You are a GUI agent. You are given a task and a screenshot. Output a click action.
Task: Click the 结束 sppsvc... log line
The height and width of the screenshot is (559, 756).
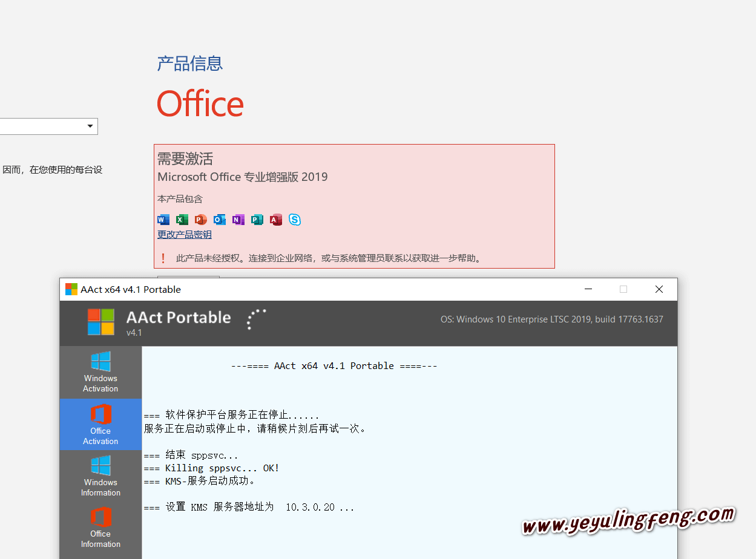[x=191, y=455]
